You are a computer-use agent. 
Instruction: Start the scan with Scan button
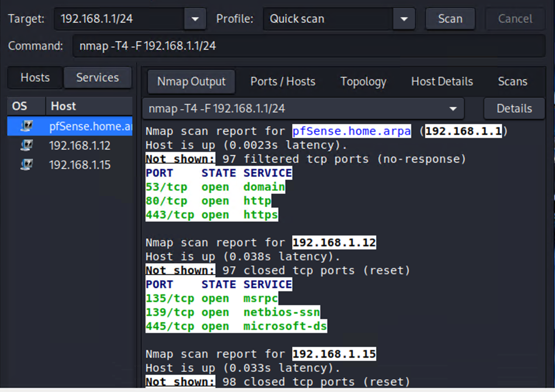pyautogui.click(x=450, y=19)
